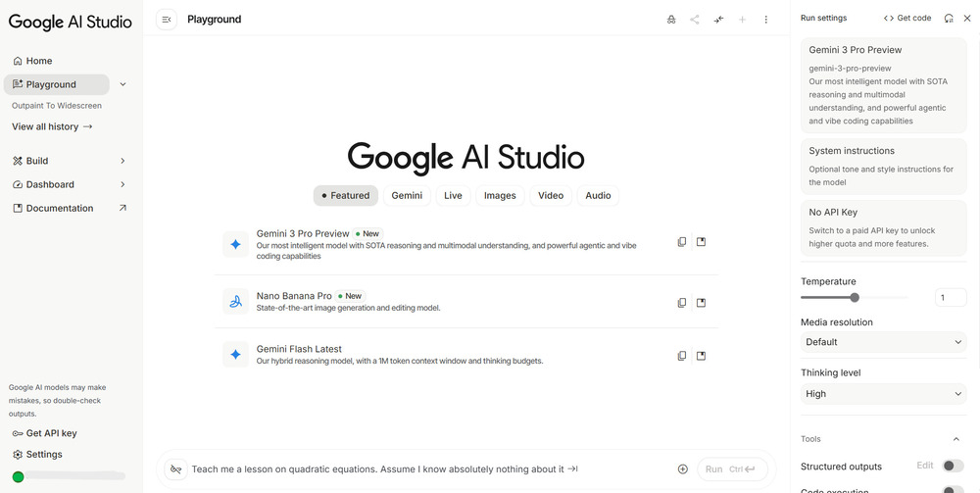Screen dimensions: 980x493
Task: Open the System instructions card
Action: 883,167
